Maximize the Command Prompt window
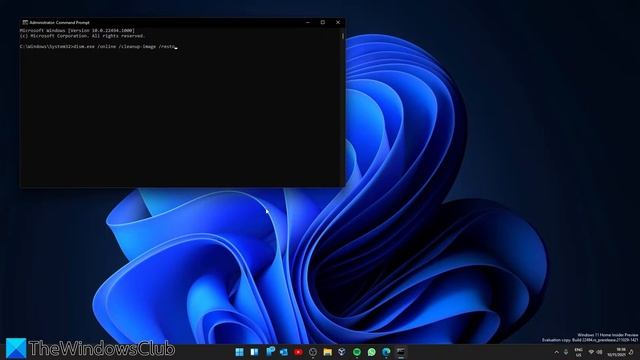Viewport: 640px width, 360px height. pos(323,22)
